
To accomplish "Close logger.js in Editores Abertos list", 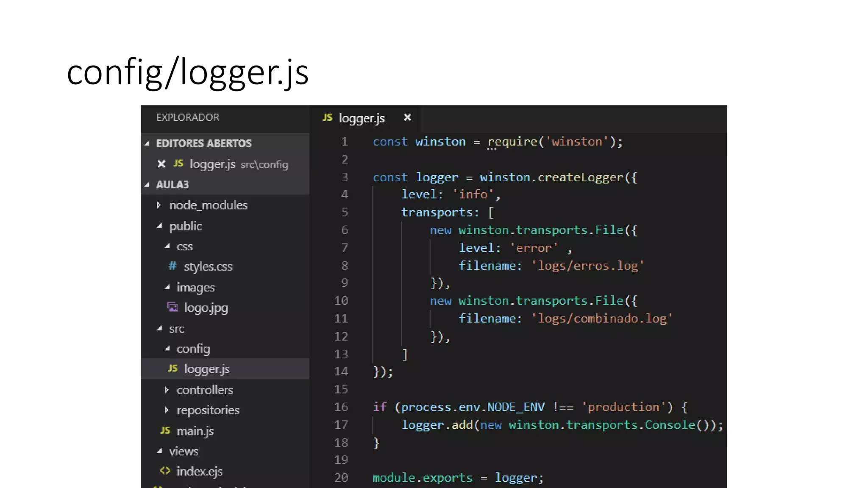I will click(x=161, y=164).
